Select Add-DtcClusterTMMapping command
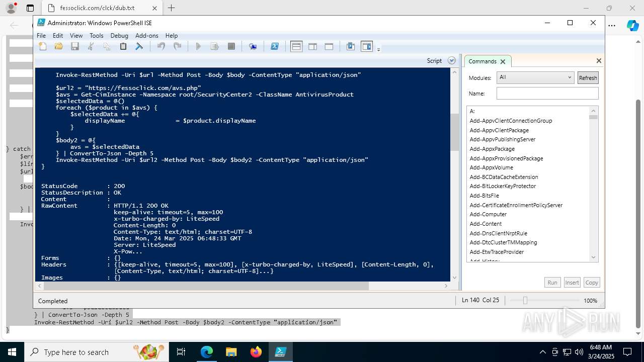The image size is (644, 362). click(x=503, y=242)
